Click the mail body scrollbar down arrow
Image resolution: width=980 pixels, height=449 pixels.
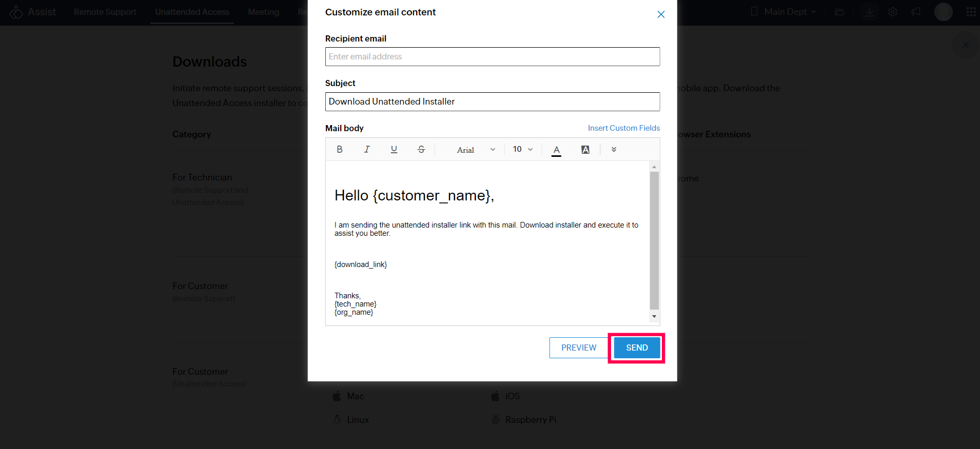click(654, 317)
